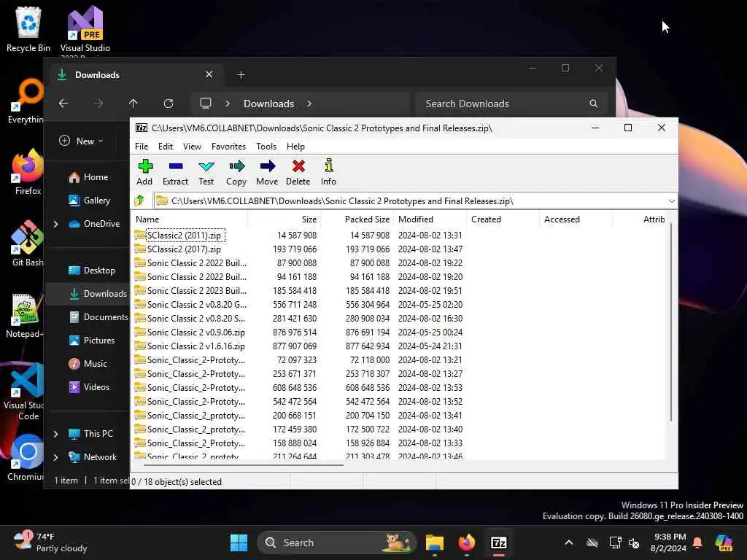Image resolution: width=747 pixels, height=560 pixels.
Task: Open Windows Start button
Action: [x=239, y=542]
